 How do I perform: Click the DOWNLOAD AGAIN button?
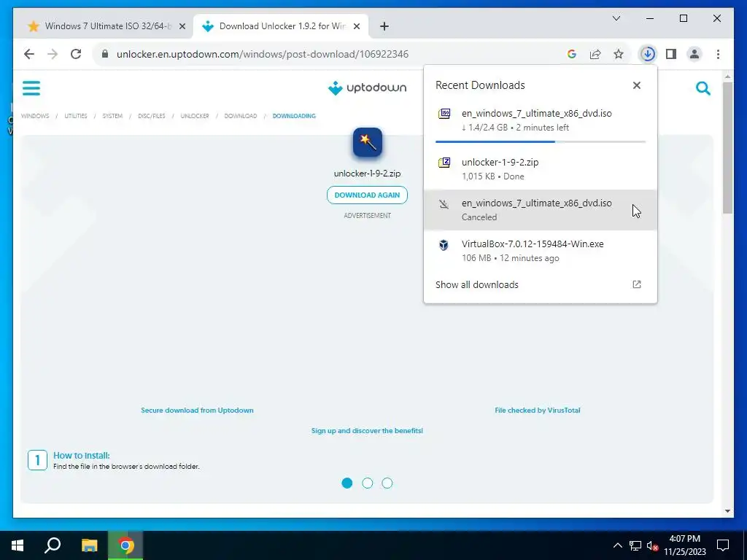click(368, 195)
